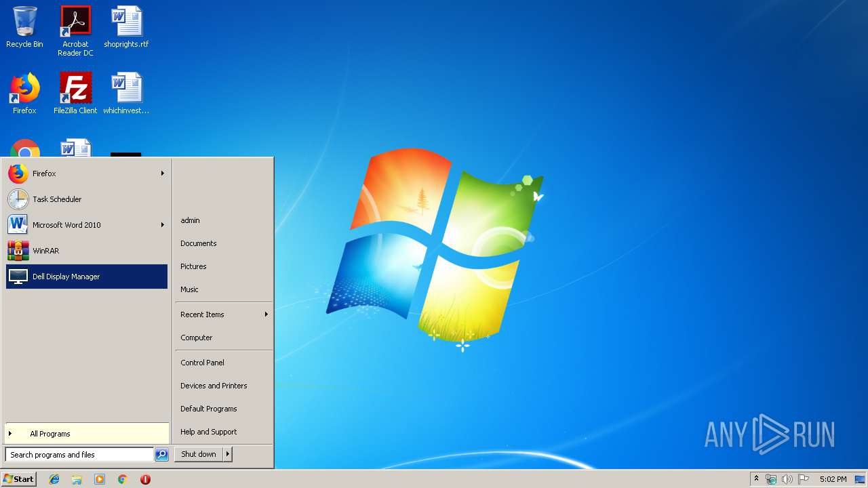Expand Recent Items submenu
The image size is (868, 488).
coord(224,314)
